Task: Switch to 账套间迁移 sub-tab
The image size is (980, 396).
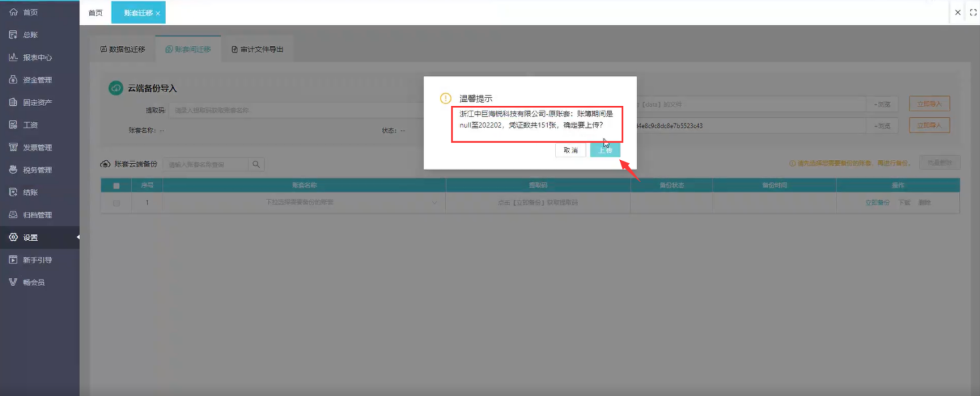Action: 188,49
